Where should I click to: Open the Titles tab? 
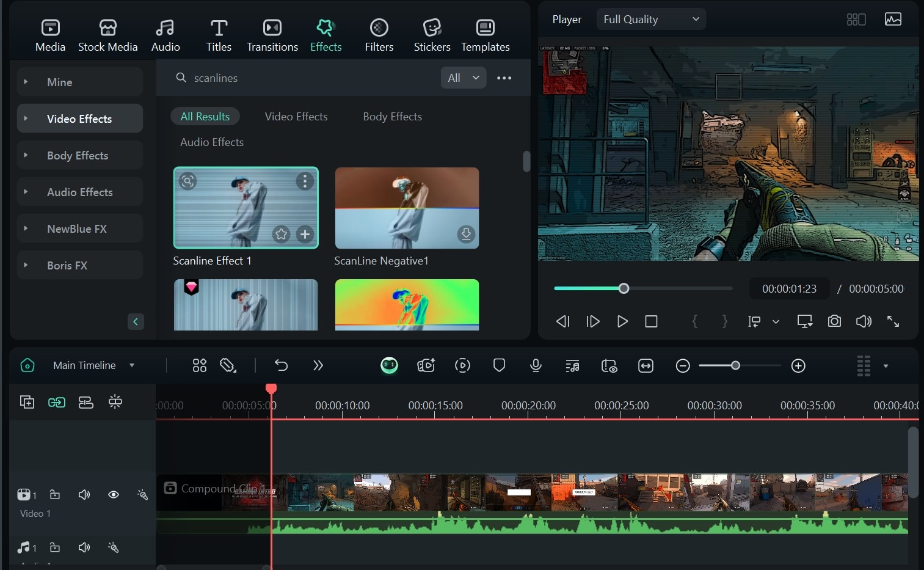coord(219,35)
